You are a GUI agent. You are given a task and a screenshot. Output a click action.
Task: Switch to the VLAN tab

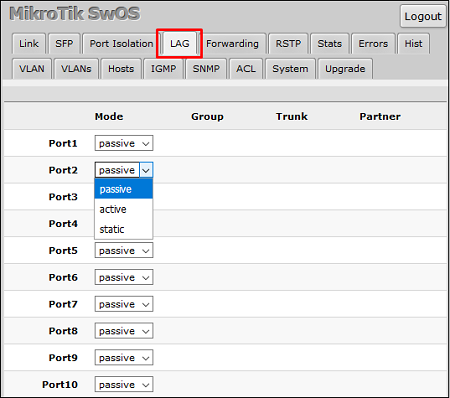pyautogui.click(x=32, y=69)
